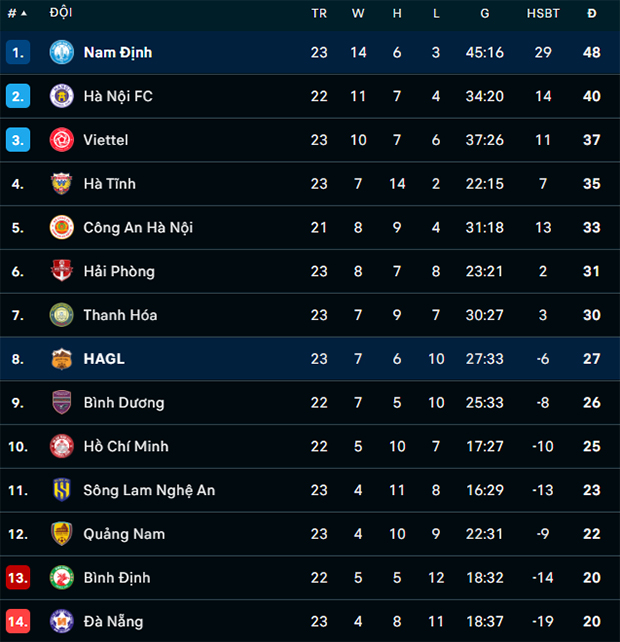620x642 pixels.
Task: Sort standings by HSBT column header
Action: [x=543, y=14]
